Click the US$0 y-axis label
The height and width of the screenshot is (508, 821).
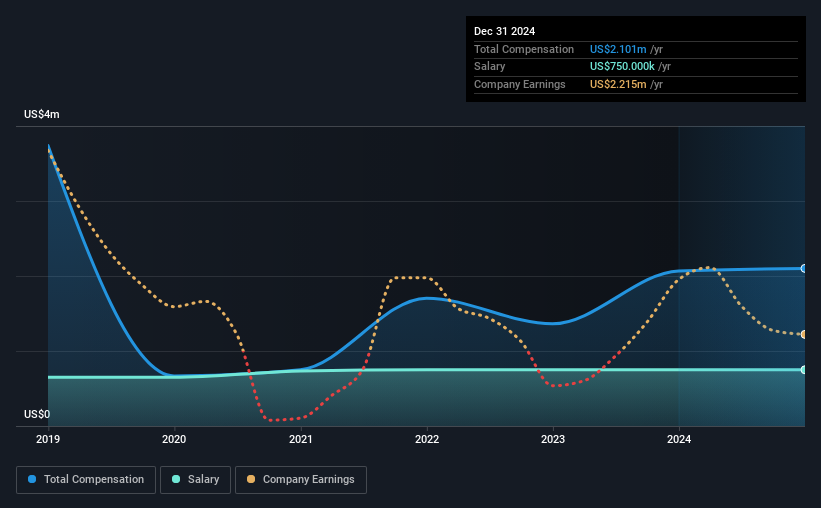(37, 414)
